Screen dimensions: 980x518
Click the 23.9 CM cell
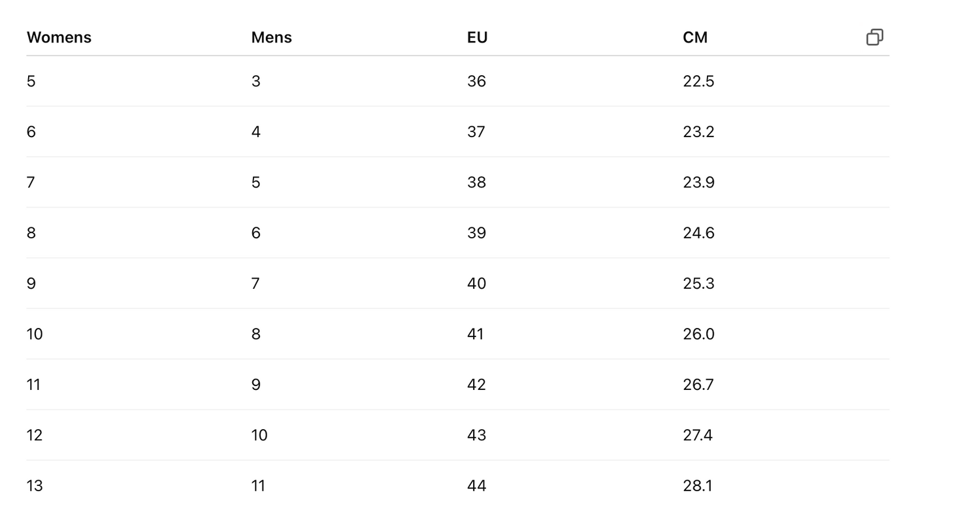coord(698,182)
